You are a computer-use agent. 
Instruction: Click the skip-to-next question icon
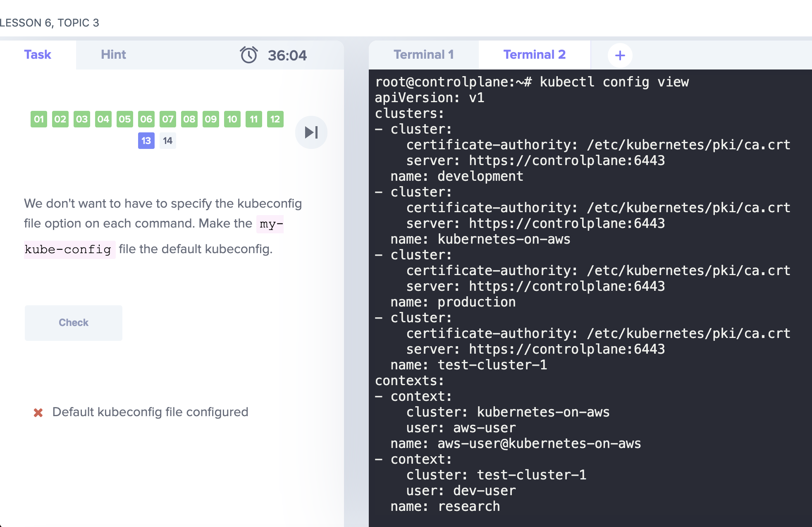click(311, 132)
